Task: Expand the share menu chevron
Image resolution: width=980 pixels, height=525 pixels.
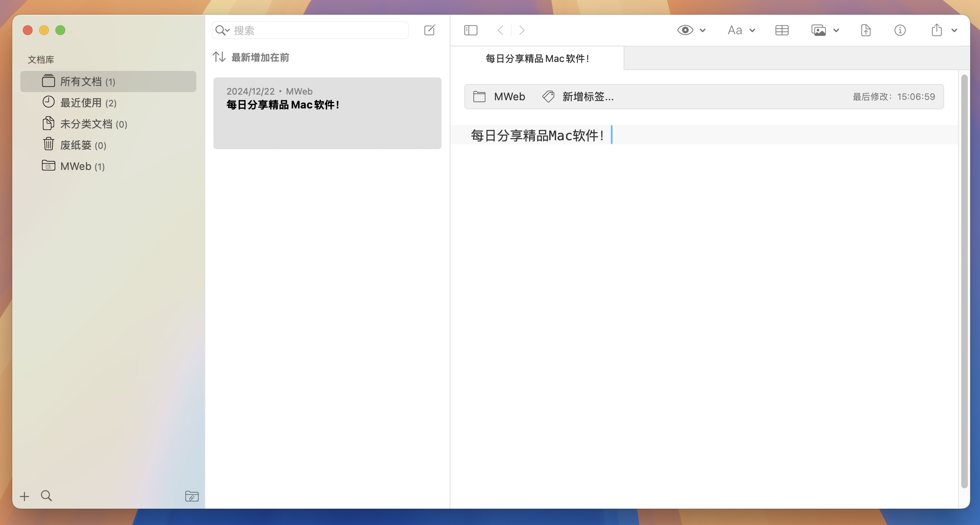Action: pyautogui.click(x=954, y=31)
